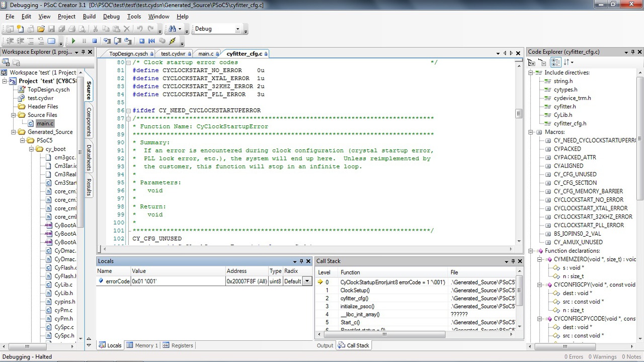The height and width of the screenshot is (362, 644).
Task: Open the Debug configuration dropdown
Action: tap(238, 29)
